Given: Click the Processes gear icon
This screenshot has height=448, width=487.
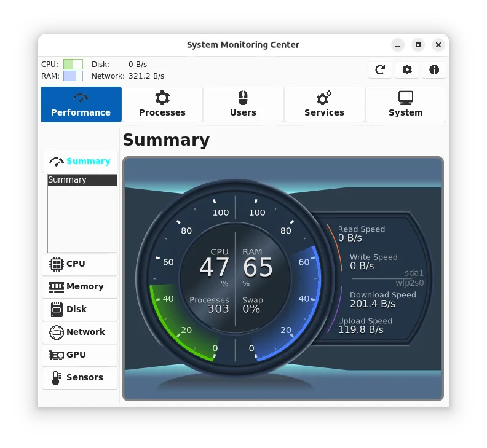Looking at the screenshot, I should pyautogui.click(x=162, y=98).
